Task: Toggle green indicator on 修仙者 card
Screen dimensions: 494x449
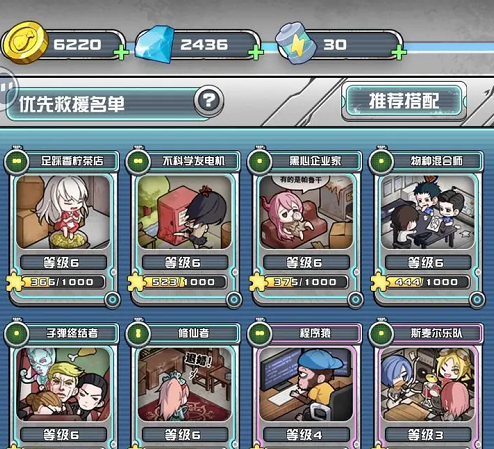Action: point(138,333)
